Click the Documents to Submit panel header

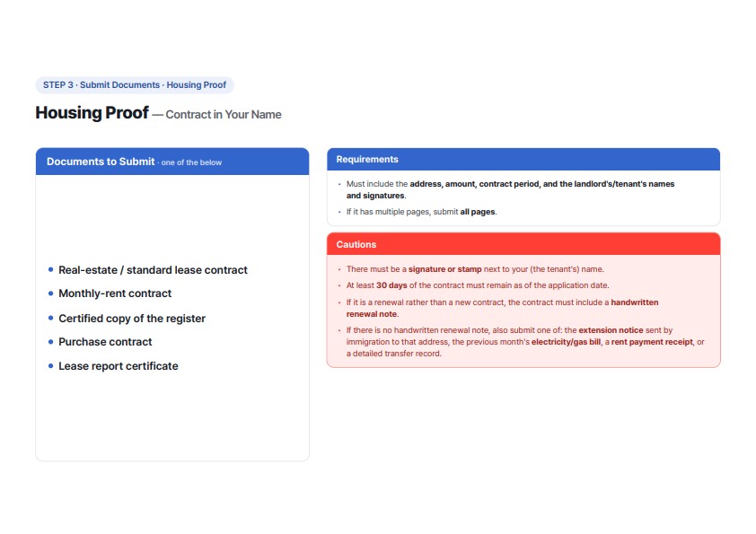point(172,162)
